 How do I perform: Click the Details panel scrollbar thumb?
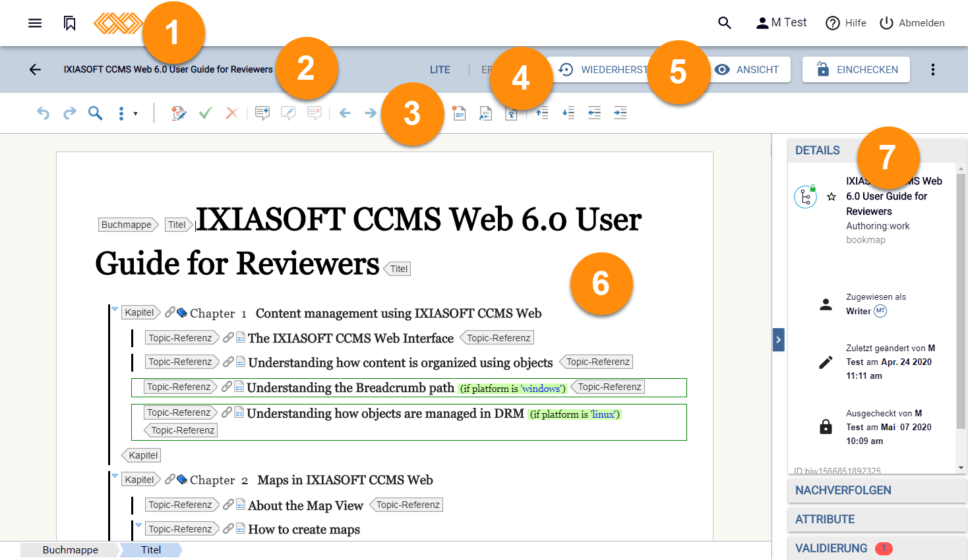pyautogui.click(x=961, y=302)
